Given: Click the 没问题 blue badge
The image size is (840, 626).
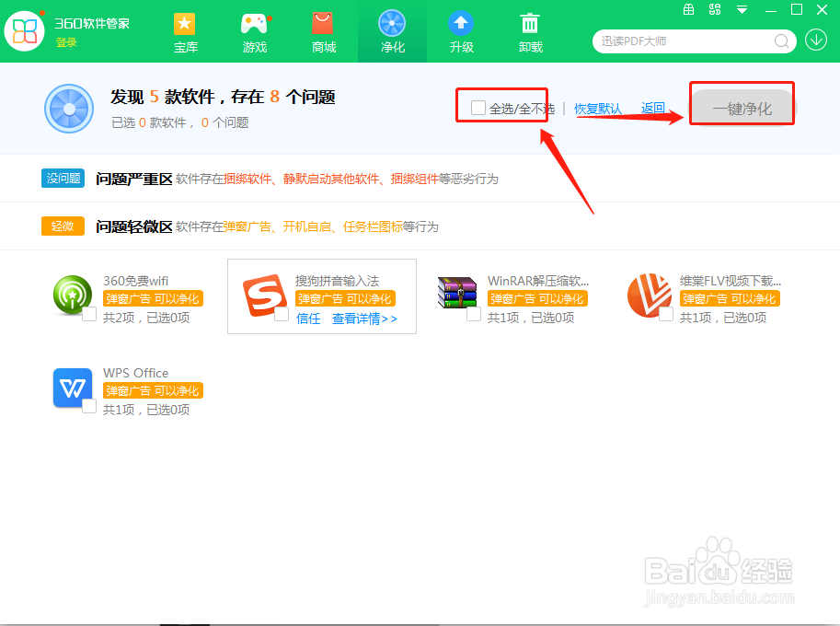Looking at the screenshot, I should pyautogui.click(x=63, y=178).
